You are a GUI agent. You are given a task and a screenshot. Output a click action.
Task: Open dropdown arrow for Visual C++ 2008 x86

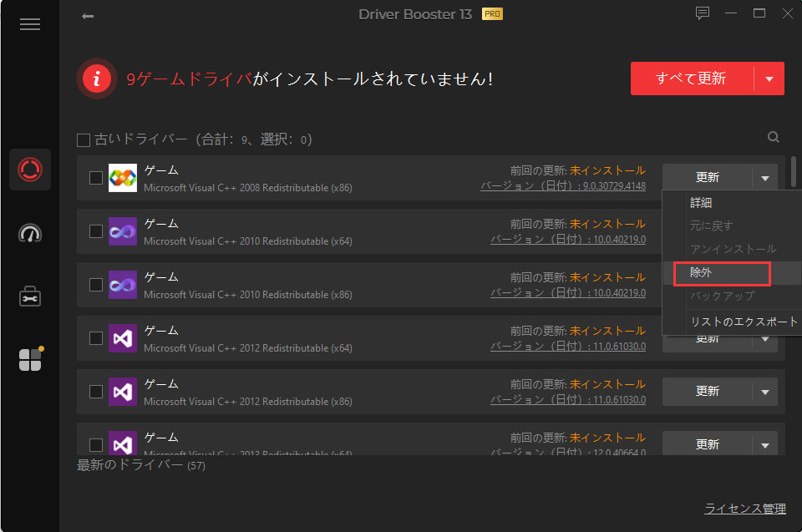pos(765,178)
